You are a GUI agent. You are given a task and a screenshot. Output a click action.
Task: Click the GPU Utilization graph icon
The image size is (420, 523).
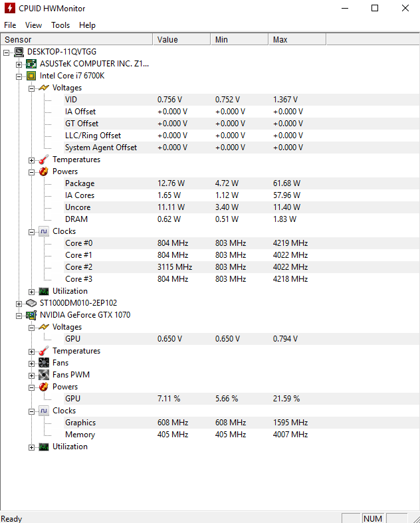coord(44,447)
